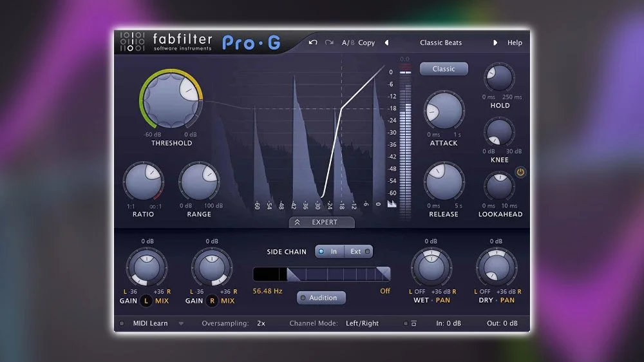Image resolution: width=644 pixels, height=362 pixels.
Task: Click the left Gain L knob
Action: point(147,267)
